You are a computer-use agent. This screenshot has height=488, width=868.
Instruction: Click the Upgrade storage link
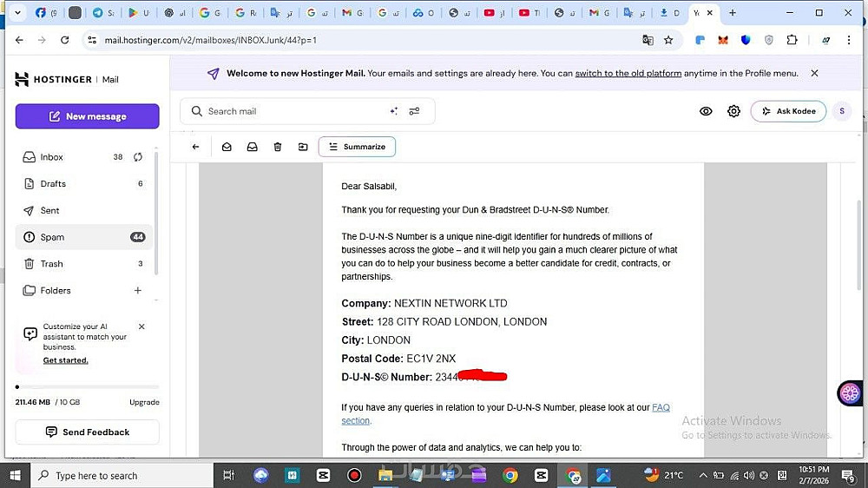coord(144,402)
